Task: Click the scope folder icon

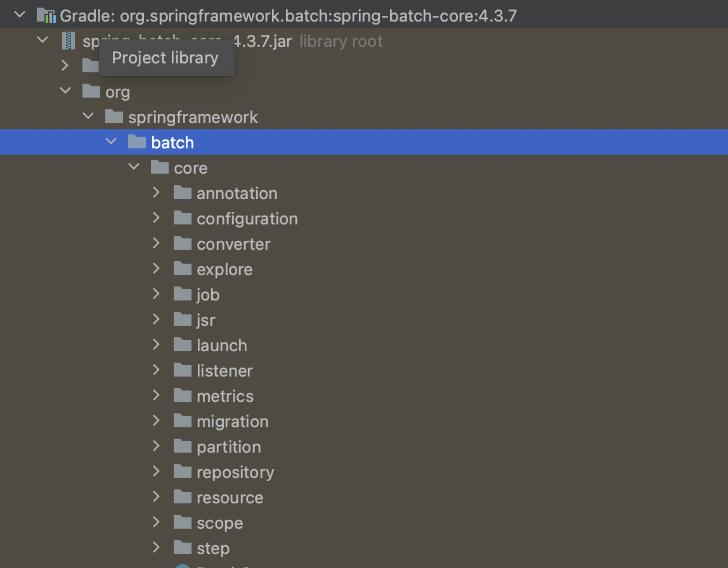Action: 182,522
